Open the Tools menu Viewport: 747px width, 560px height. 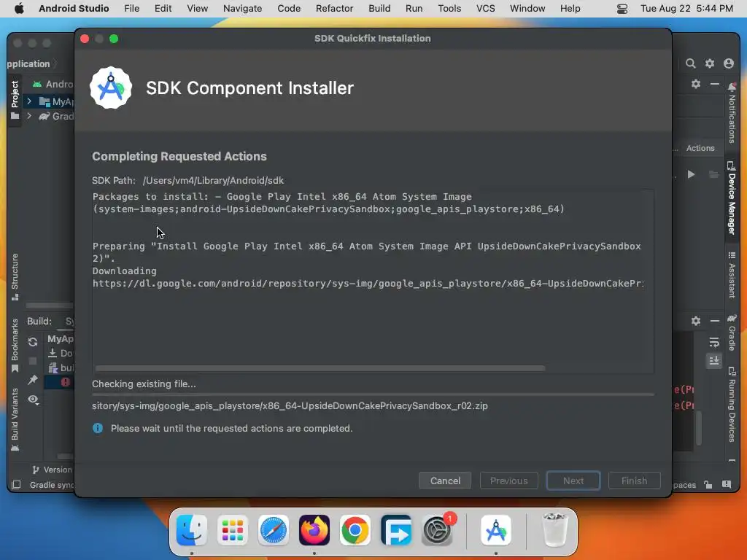[449, 8]
